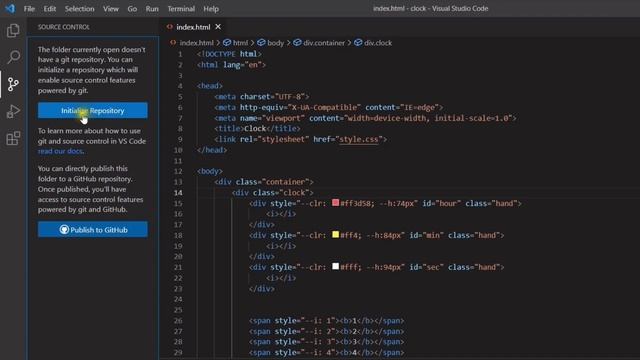Click id="hour" attribute text

pos(442,203)
